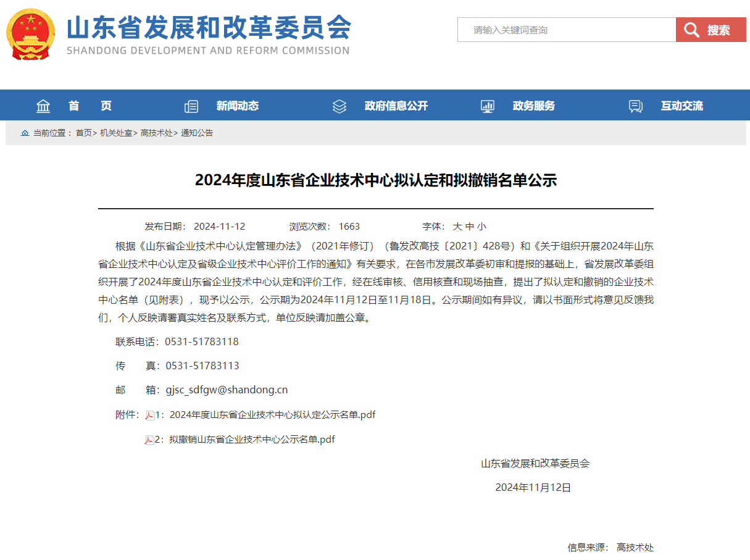Image resolution: width=750 pixels, height=560 pixels.
Task: Click the chart monitor services icon
Action: (x=488, y=106)
